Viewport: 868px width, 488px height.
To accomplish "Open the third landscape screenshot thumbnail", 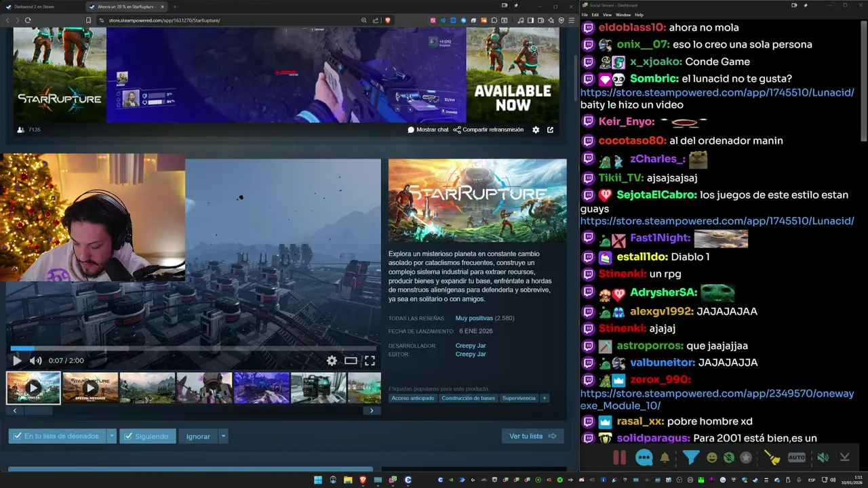I will [147, 388].
